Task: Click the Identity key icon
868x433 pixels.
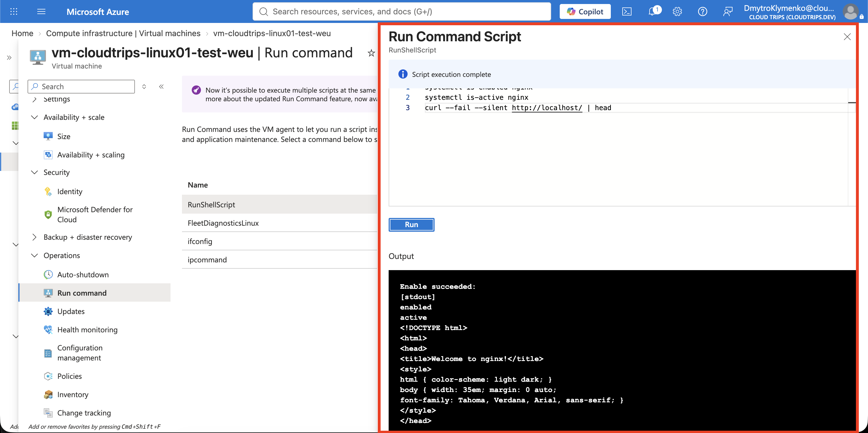Action: [x=48, y=192]
